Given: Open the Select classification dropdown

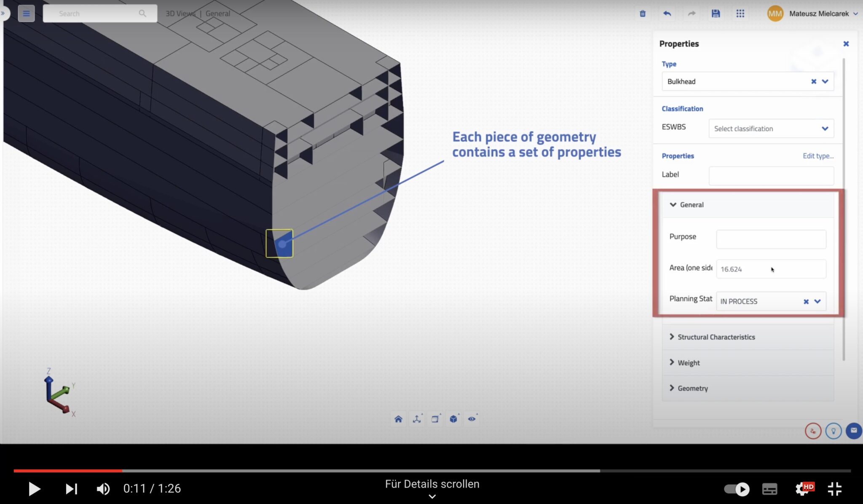Looking at the screenshot, I should click(x=770, y=129).
